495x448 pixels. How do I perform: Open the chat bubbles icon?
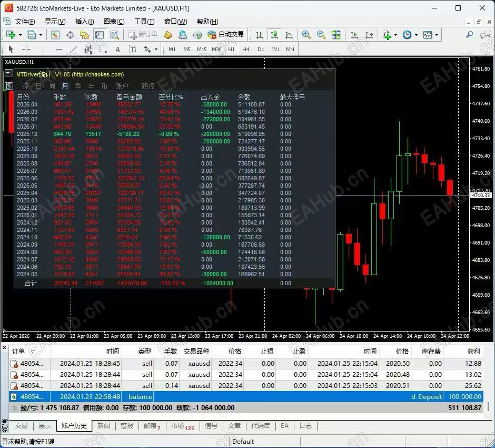point(486,35)
